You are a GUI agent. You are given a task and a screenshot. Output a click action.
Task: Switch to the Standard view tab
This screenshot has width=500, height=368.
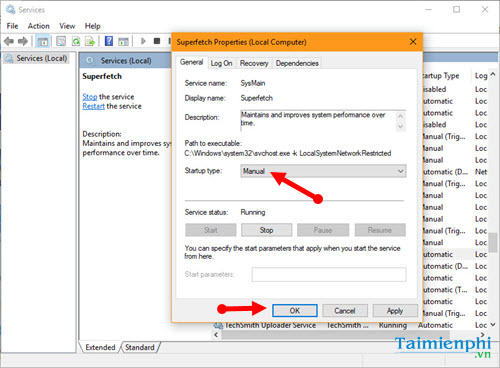[140, 347]
